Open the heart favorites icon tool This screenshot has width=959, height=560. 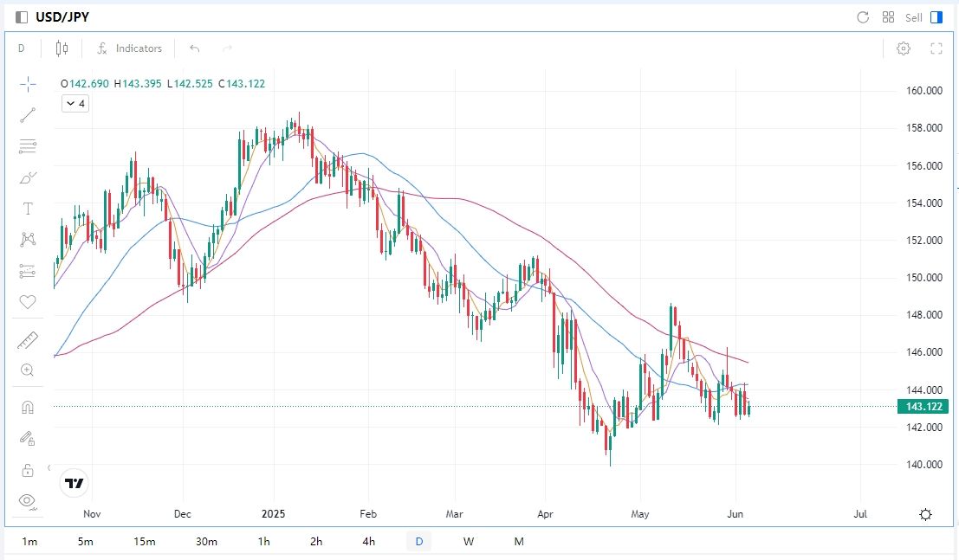click(x=28, y=302)
